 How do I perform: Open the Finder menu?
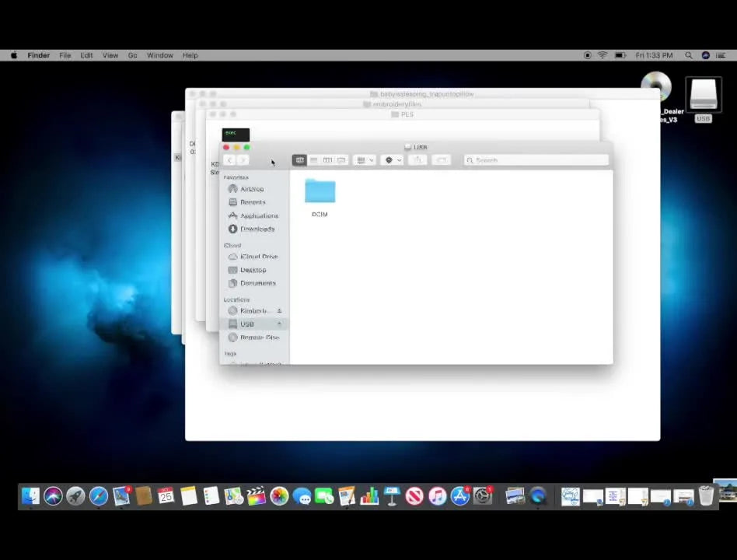39,55
